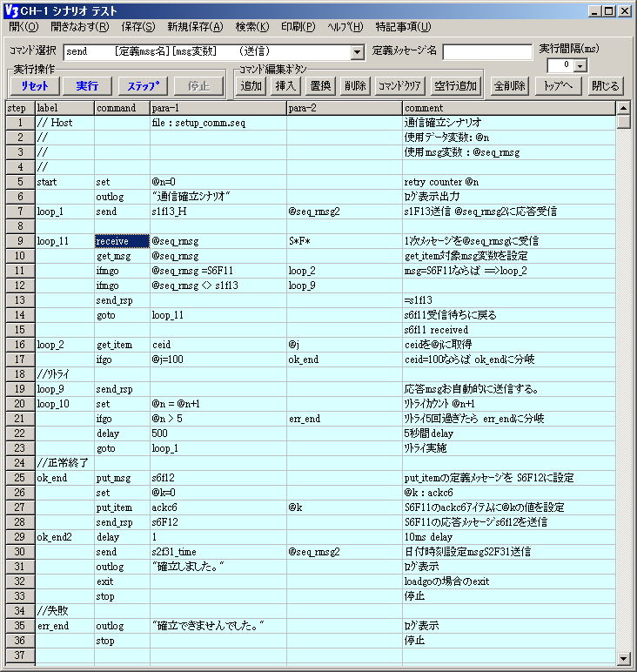This screenshot has width=637, height=672.
Task: Click the '500' delay value cell
Action: coord(218,433)
